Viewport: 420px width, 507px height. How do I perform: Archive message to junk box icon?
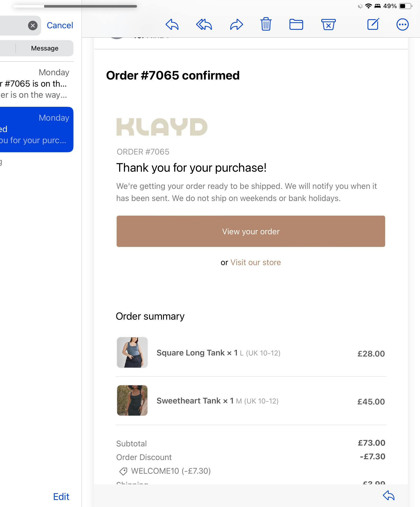(x=328, y=24)
